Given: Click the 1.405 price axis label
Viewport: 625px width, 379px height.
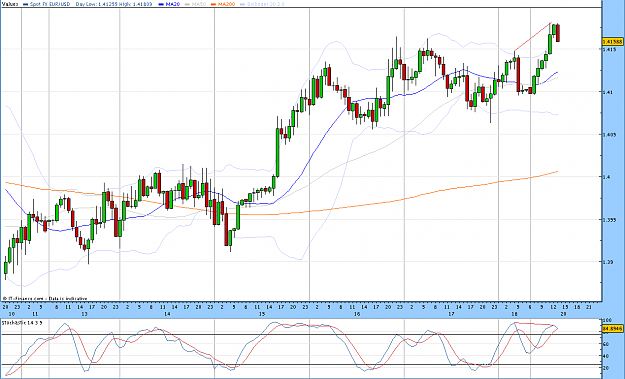Looking at the screenshot, I should (608, 135).
